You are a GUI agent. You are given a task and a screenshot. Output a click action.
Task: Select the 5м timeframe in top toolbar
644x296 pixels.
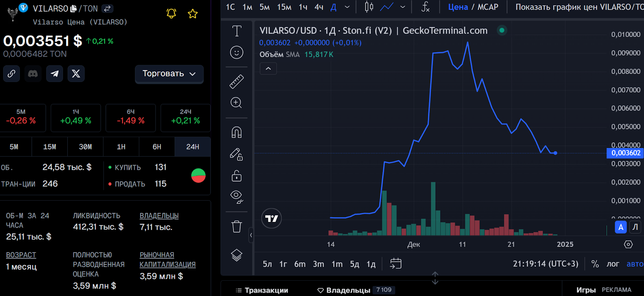point(265,7)
